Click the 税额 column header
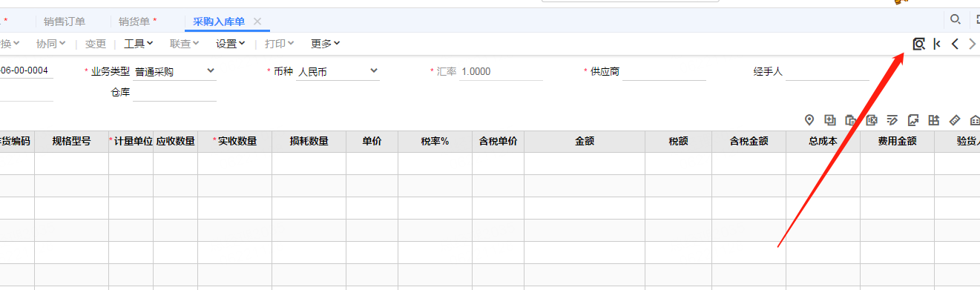Viewport: 980px width, 290px height. coord(679,142)
